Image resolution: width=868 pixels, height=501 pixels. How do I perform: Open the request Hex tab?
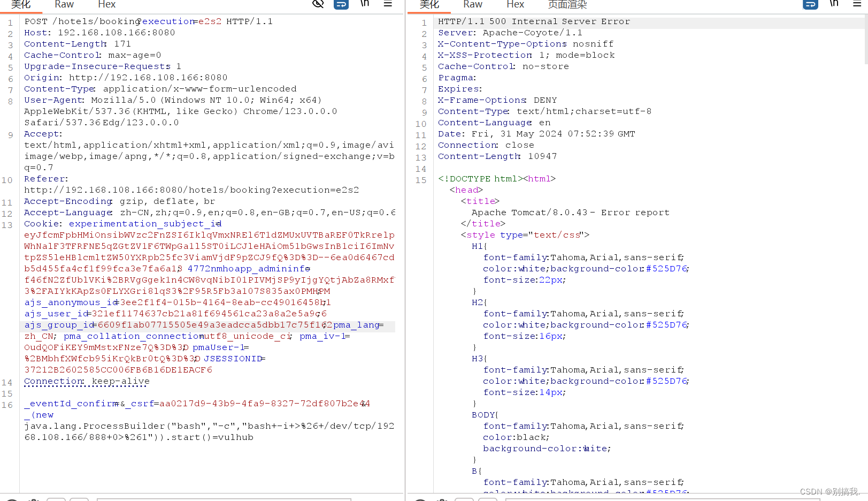(107, 4)
